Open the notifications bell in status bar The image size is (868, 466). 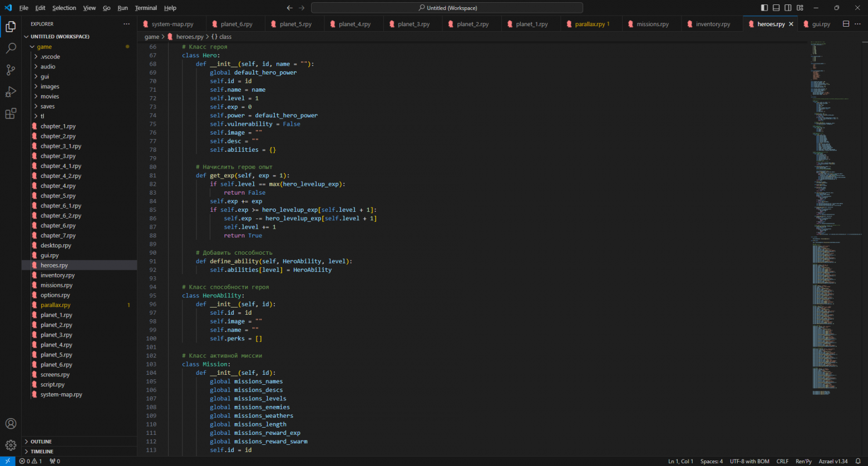pyautogui.click(x=858, y=461)
